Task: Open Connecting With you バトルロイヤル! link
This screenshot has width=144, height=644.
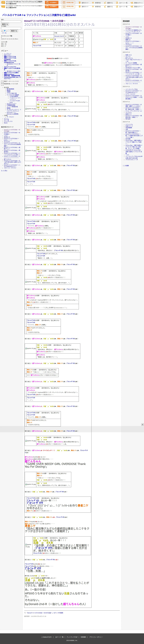Action: click(12, 78)
